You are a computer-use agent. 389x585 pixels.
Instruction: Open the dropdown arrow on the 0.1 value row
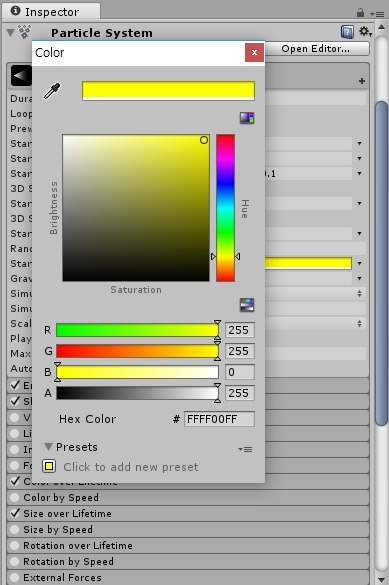360,173
